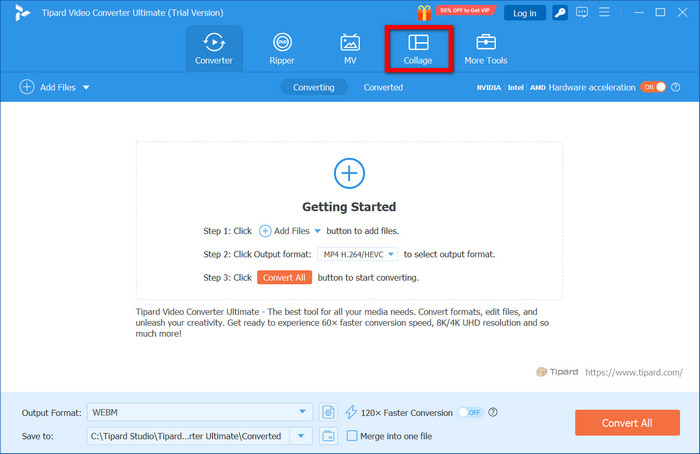Click the Intel label
The width and height of the screenshot is (700, 454).
(515, 87)
